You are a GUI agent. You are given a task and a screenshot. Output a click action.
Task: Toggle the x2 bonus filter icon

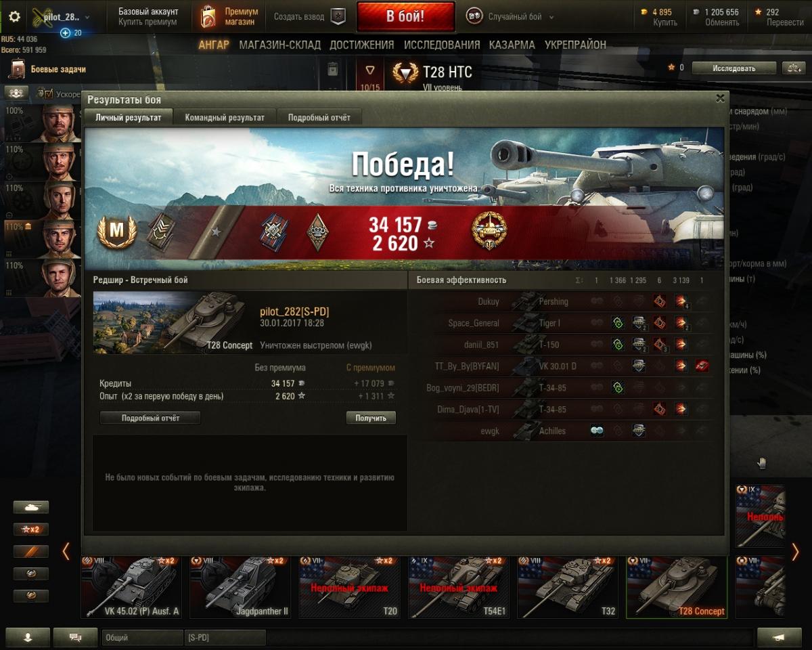click(31, 529)
